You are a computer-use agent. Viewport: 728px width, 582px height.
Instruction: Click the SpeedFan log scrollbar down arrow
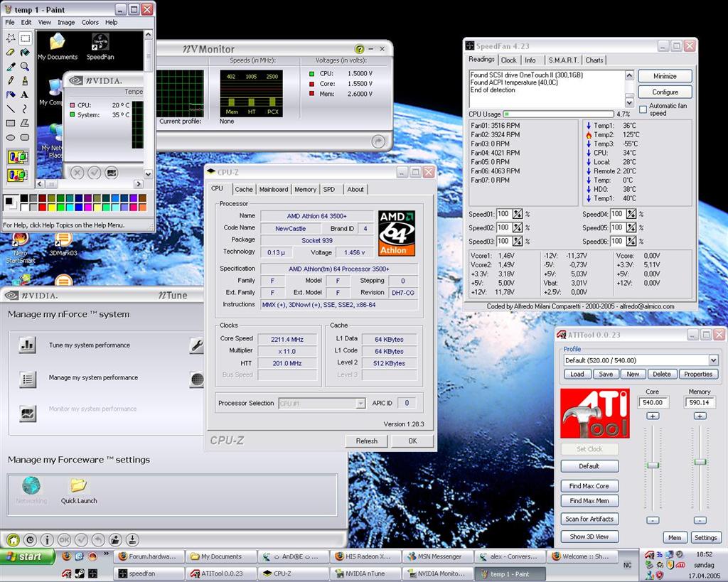pos(629,102)
